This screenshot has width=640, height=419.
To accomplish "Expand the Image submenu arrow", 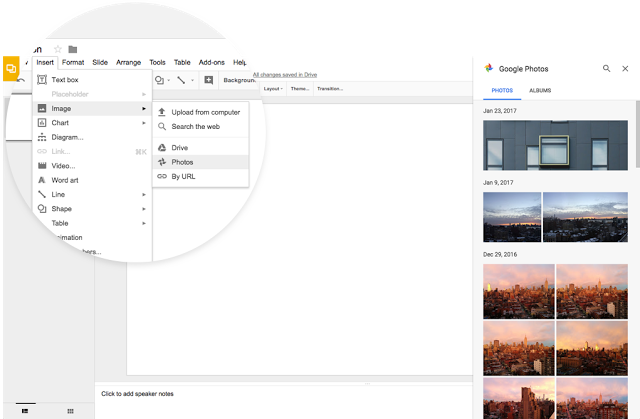I will (144, 109).
